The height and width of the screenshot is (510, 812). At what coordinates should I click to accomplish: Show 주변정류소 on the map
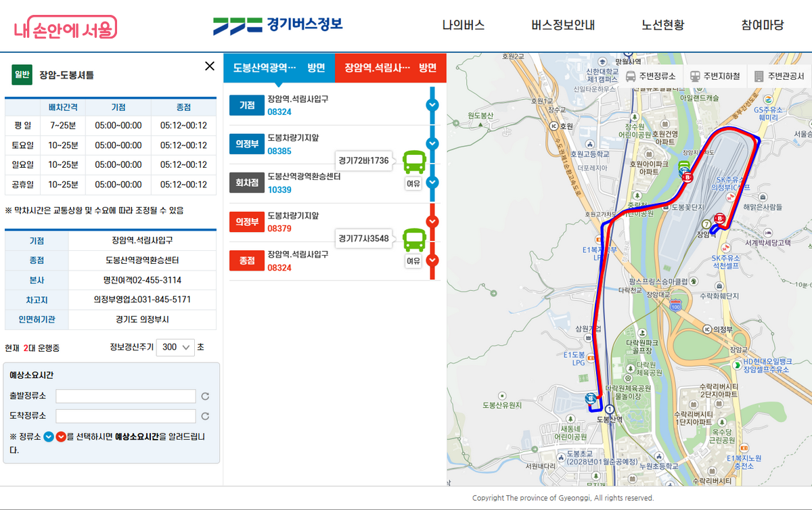[x=651, y=76]
